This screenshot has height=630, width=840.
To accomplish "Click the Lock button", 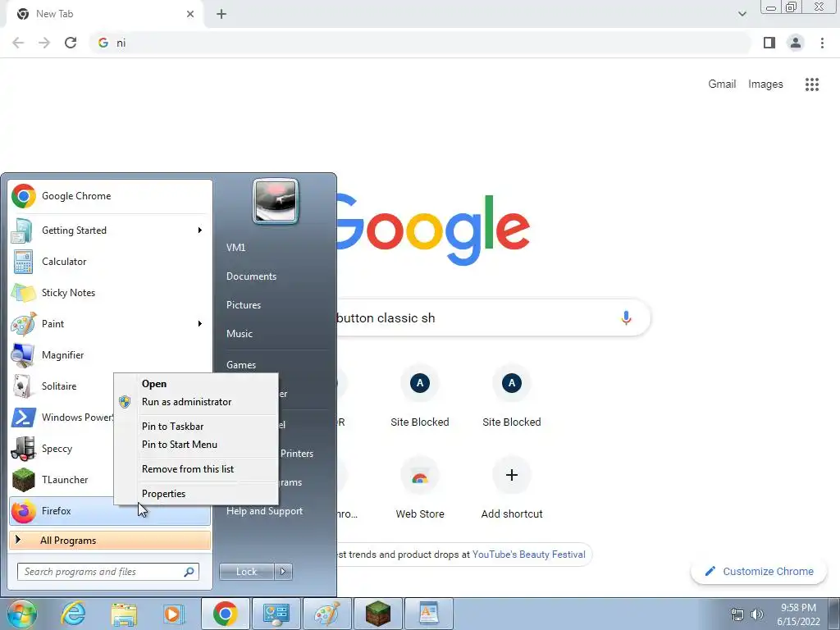I will point(246,572).
